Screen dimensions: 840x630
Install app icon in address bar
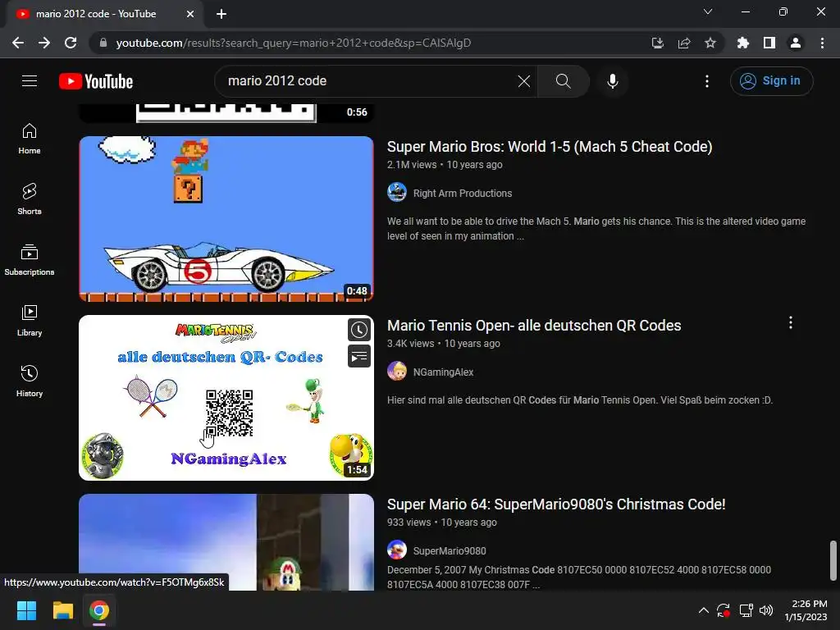658,43
